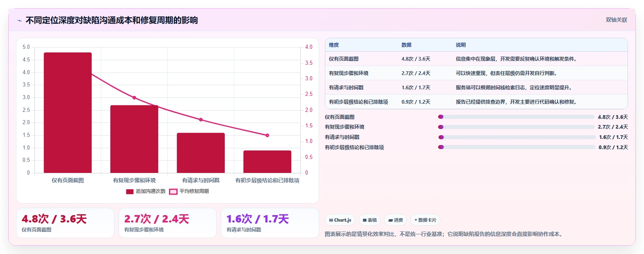The height and width of the screenshot is (254, 644).
Task: Click table value 1.6次 / 1.7天
Action: coord(416,88)
